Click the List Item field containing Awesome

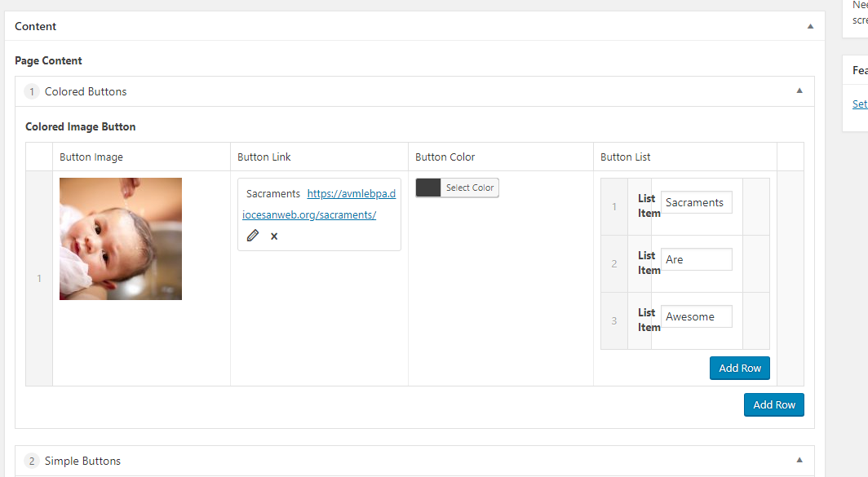pyautogui.click(x=696, y=316)
